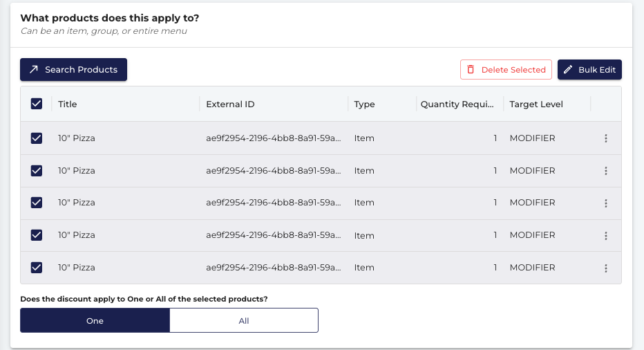Viewport: 644px width, 350px height.
Task: Sort by the Title column header
Action: [67, 104]
